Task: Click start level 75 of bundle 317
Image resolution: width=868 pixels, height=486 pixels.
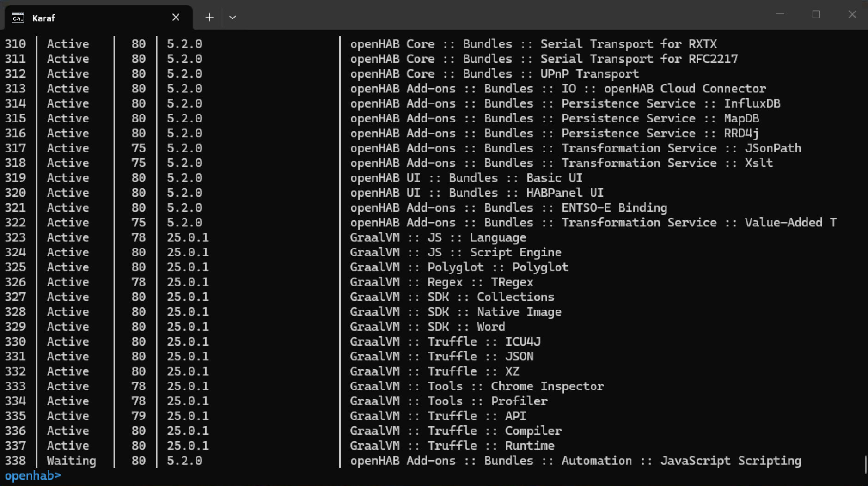Action: [x=138, y=148]
